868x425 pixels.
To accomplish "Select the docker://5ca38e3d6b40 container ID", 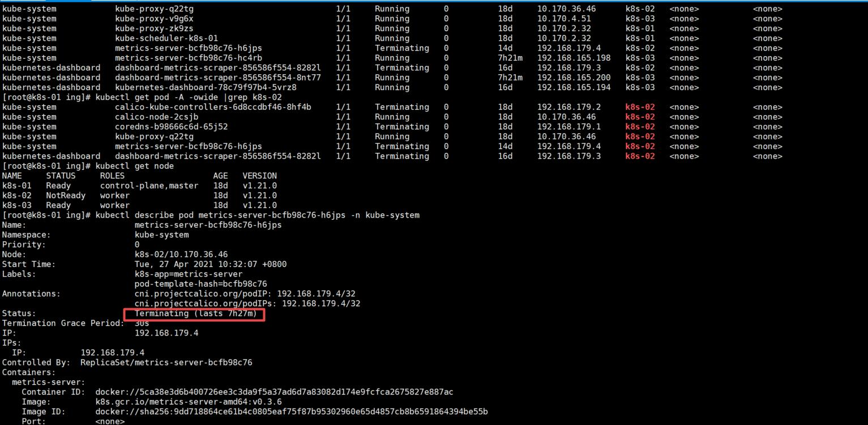I will pos(275,392).
